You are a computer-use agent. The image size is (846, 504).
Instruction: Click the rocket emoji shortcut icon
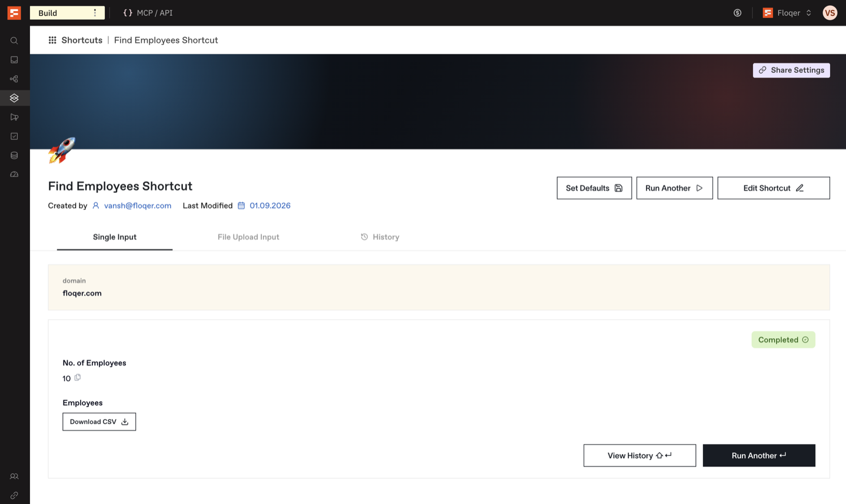pos(62,150)
